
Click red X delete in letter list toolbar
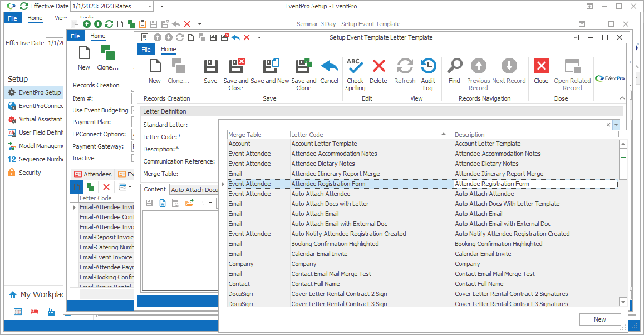click(x=106, y=187)
